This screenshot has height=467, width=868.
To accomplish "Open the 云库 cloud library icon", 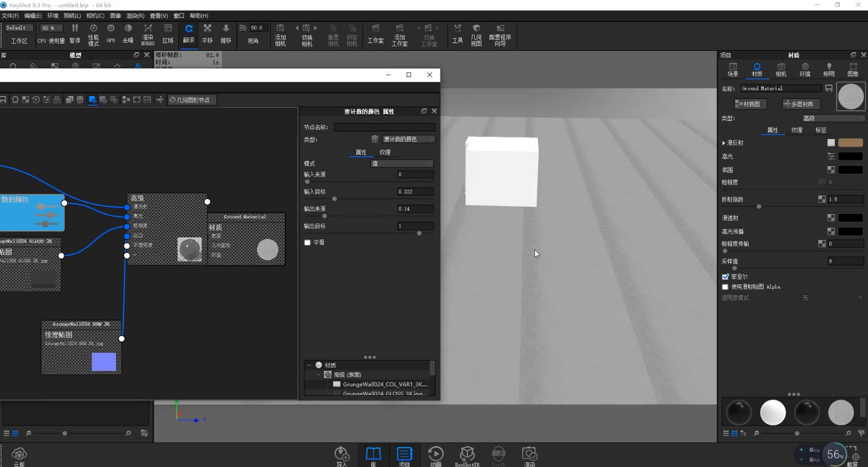I will [19, 454].
